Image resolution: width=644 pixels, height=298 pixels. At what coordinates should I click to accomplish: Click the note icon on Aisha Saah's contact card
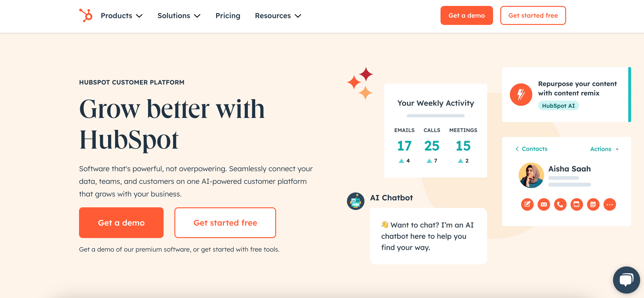click(x=527, y=204)
